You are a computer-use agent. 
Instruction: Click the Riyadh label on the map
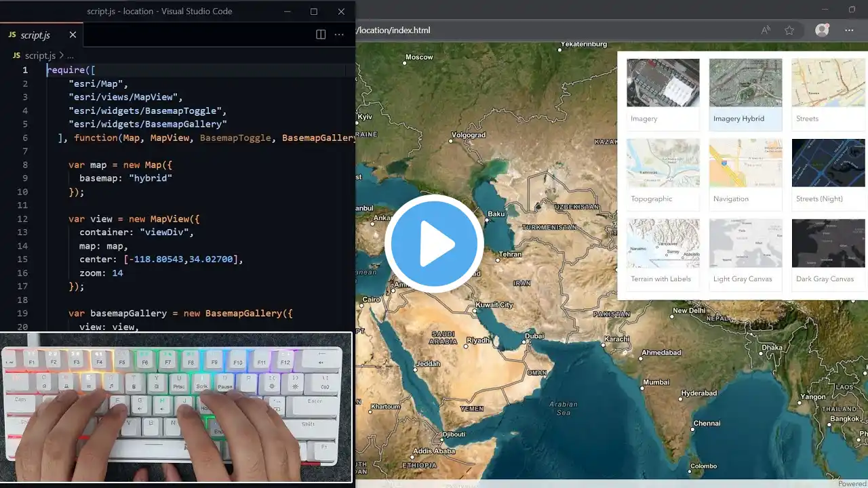[x=478, y=340]
